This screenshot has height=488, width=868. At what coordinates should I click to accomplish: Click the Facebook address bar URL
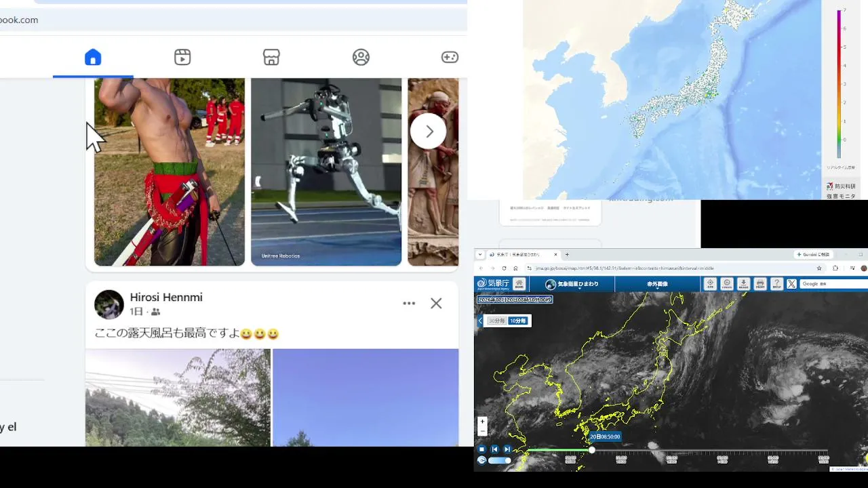click(19, 20)
